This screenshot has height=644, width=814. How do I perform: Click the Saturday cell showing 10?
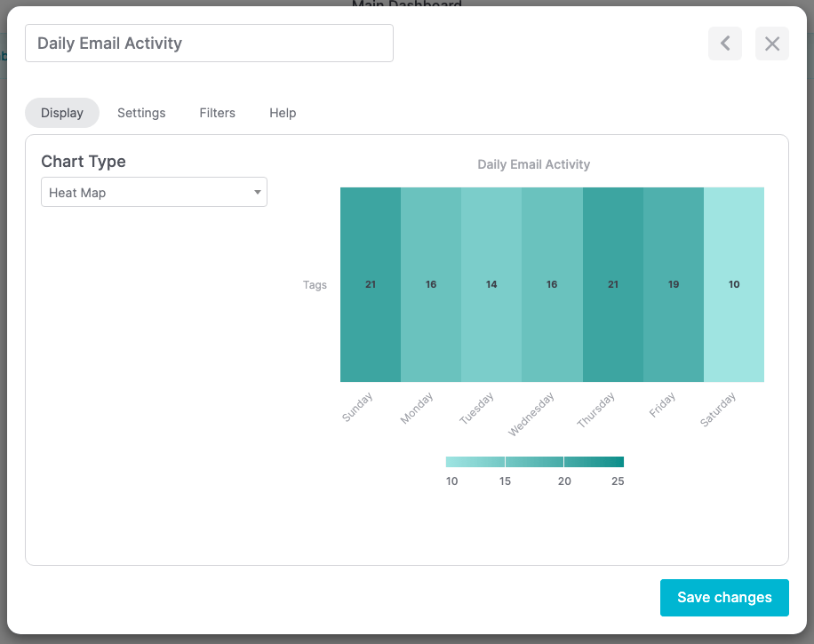734,284
